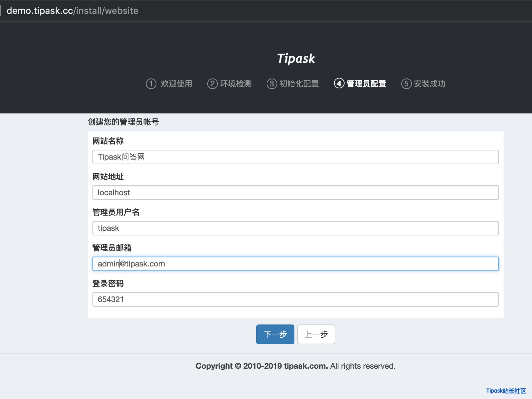
Task: Click the 上一步 previous step button
Action: 316,334
